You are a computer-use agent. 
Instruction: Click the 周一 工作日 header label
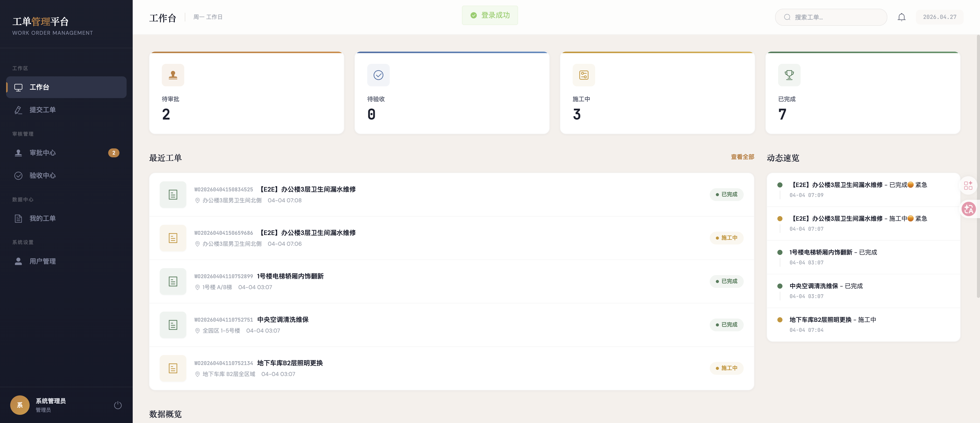[x=208, y=17]
